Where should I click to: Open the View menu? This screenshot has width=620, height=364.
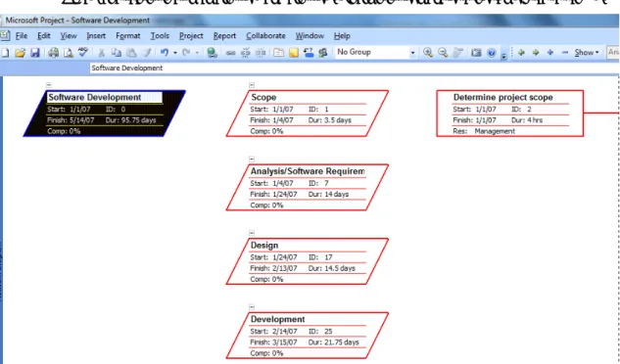click(x=69, y=36)
